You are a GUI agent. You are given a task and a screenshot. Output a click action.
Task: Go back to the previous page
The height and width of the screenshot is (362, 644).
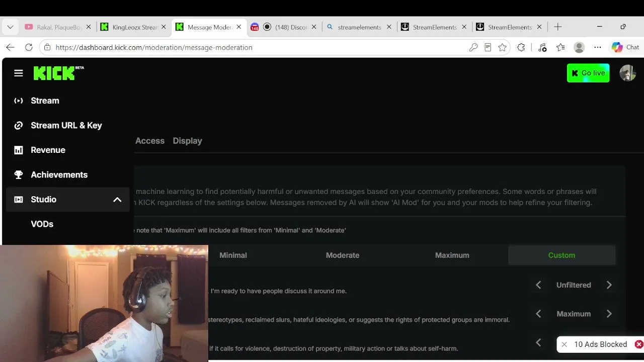coord(10,47)
